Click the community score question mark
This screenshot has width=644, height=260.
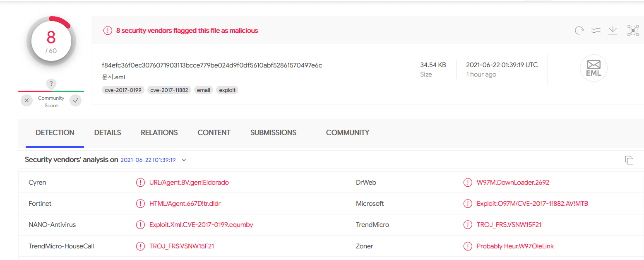[x=51, y=84]
